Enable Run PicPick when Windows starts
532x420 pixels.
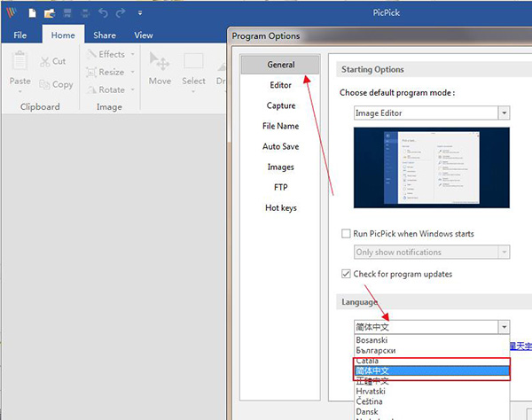tap(346, 234)
